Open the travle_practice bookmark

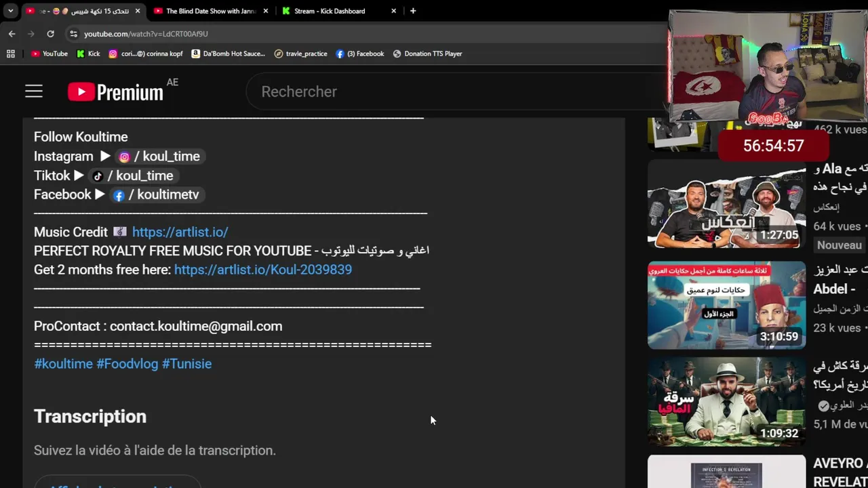click(x=300, y=54)
